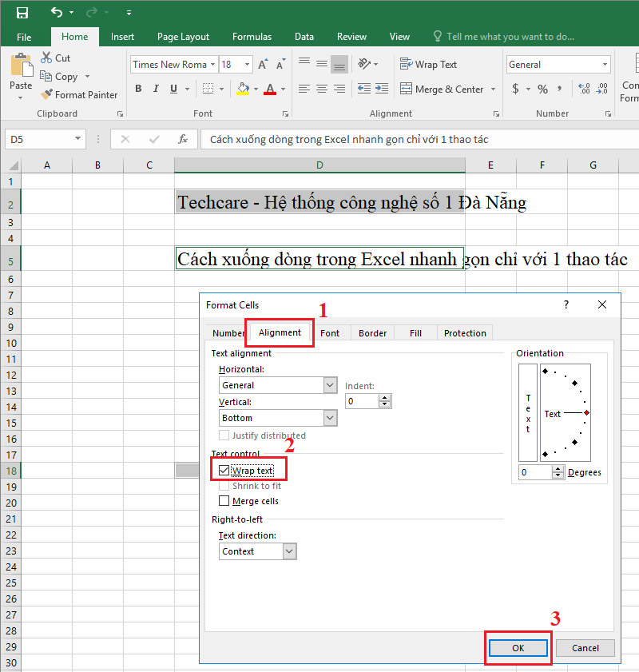Click the Increase Decimal icon
Screen dimensions: 639x672
585,89
